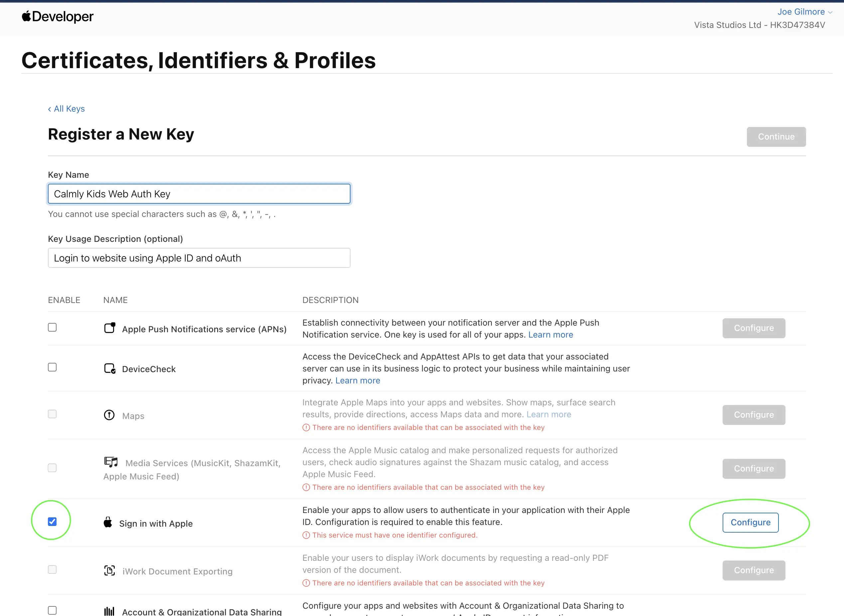
Task: Tick the Account & Organizational Data Sharing checkbox
Action: (52, 610)
